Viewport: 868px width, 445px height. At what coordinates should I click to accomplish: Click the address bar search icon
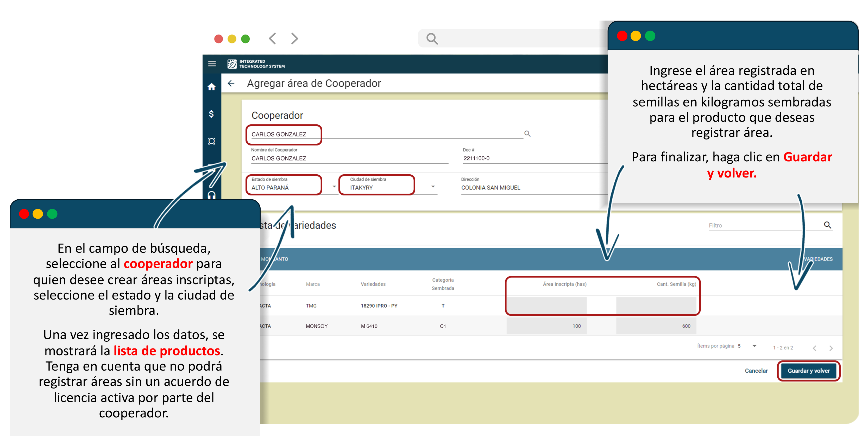coord(432,39)
